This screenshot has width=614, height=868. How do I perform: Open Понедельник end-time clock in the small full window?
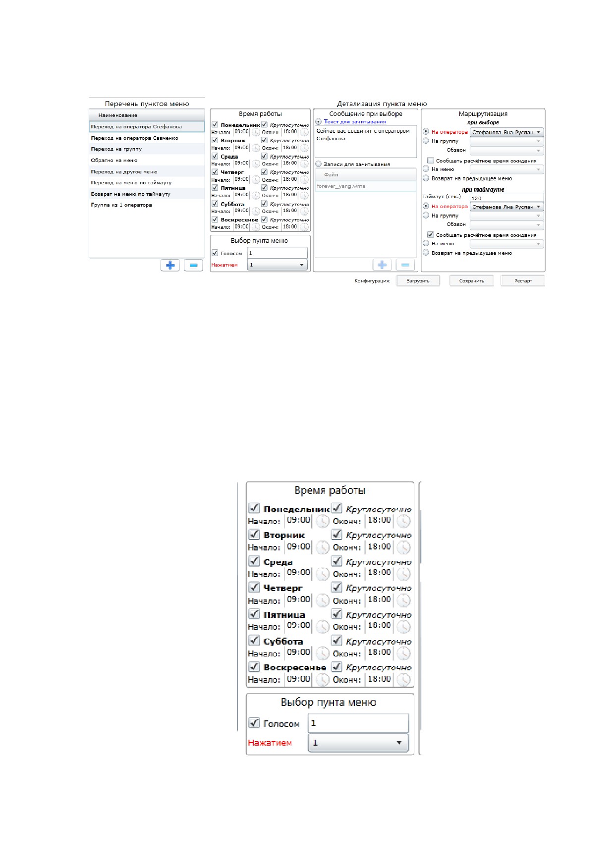(x=304, y=132)
